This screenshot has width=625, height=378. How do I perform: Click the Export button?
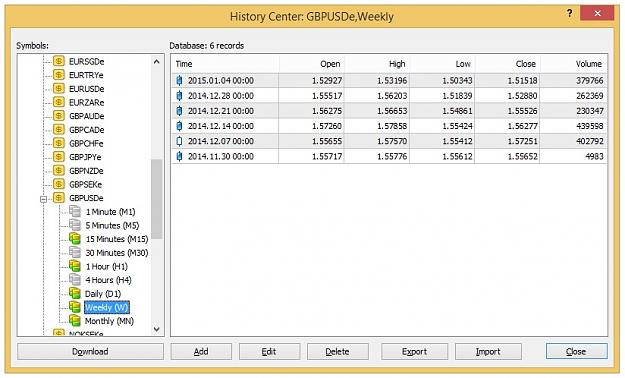tap(415, 351)
